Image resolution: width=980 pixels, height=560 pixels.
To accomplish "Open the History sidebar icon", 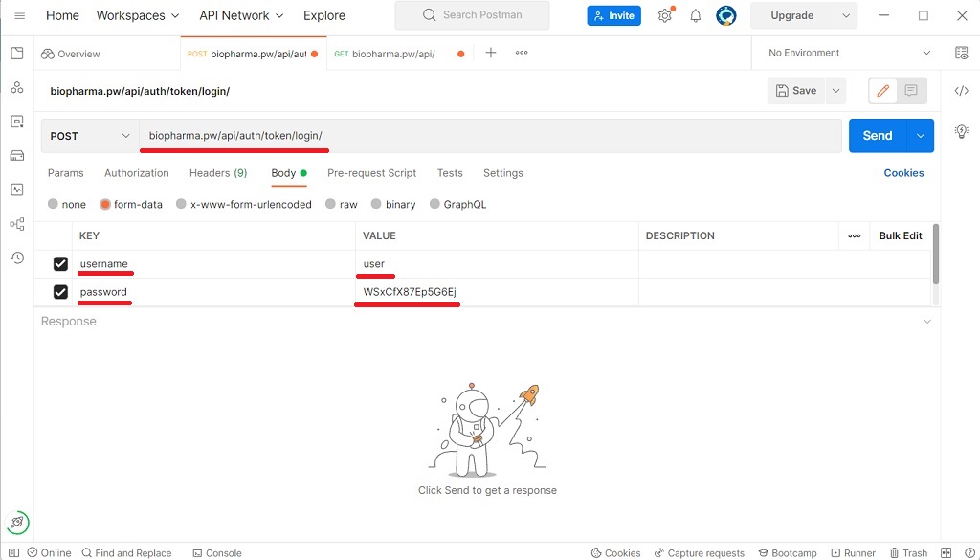I will 17,258.
